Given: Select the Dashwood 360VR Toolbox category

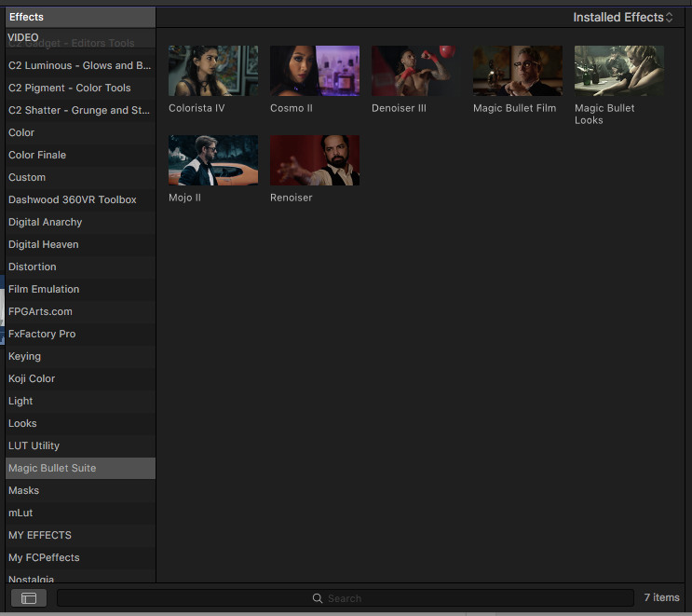Looking at the screenshot, I should point(73,199).
